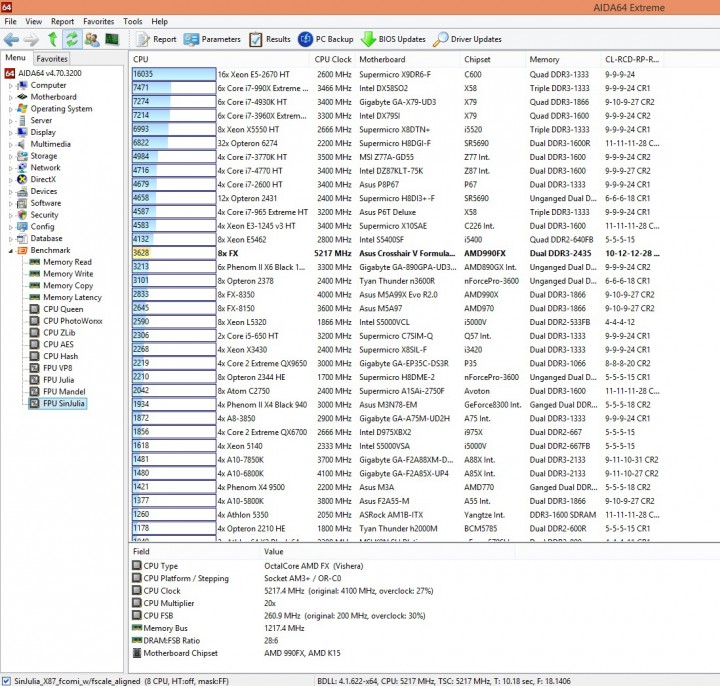Sort by the CPU Clock column header
Image resolution: width=720 pixels, height=686 pixels.
point(333,59)
